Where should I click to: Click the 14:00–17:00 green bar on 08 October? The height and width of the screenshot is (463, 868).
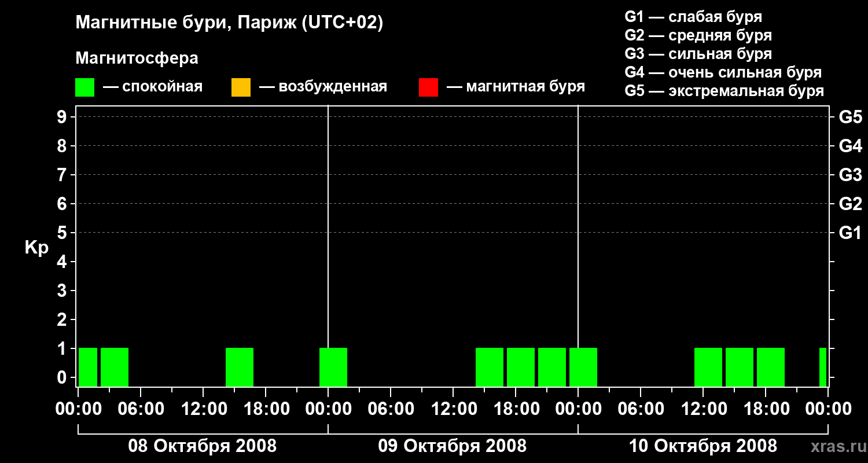click(x=240, y=367)
